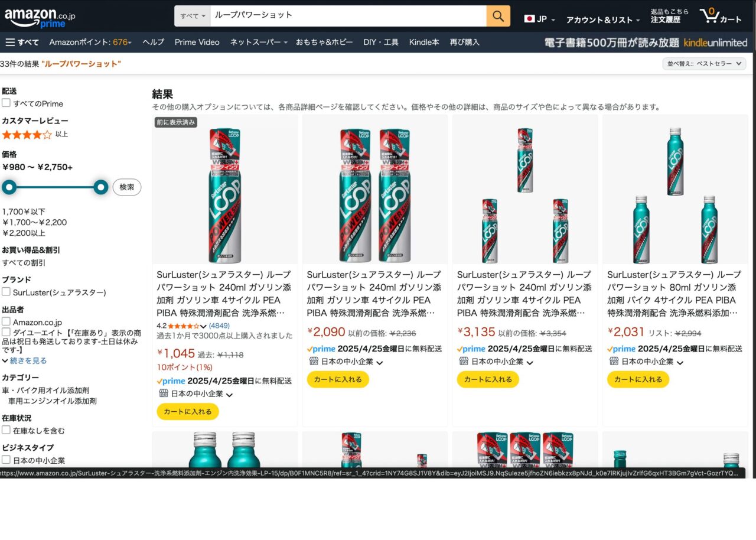Expand 日本の中小企業 under ¥2,031 product

point(679,362)
